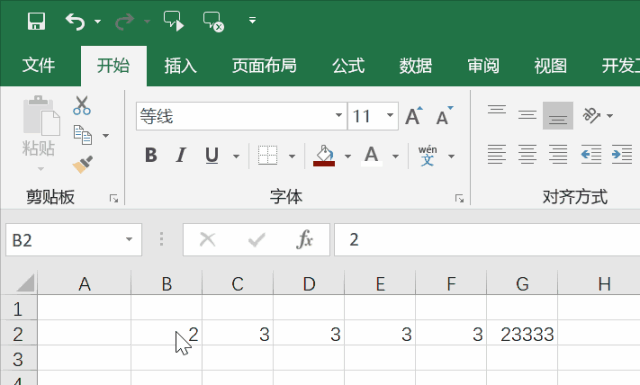This screenshot has width=640, height=385.
Task: Open the Borders dropdown arrow
Action: pos(292,156)
